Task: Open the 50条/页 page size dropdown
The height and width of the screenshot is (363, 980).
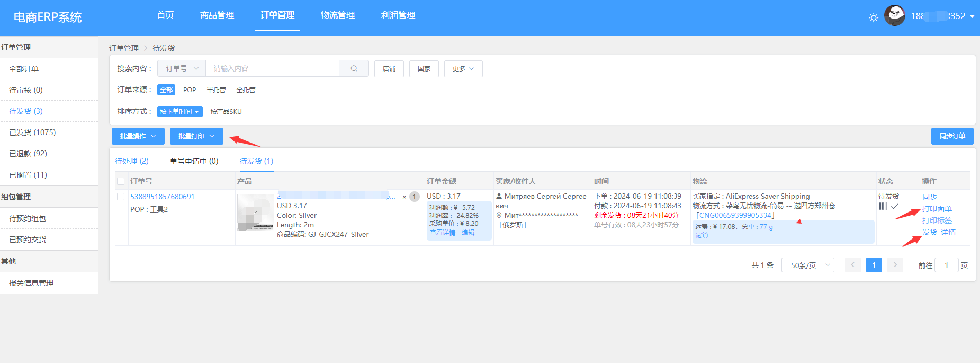Action: point(808,265)
